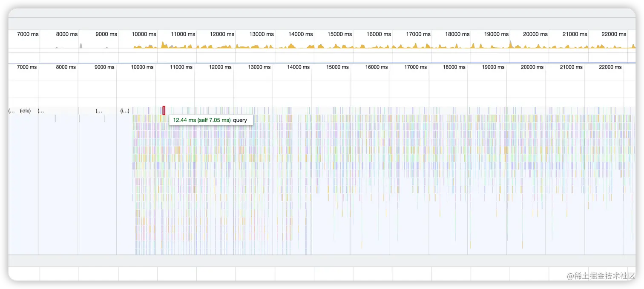Click the 18000 ms label in overview ruler
The height and width of the screenshot is (289, 644).
coord(457,34)
